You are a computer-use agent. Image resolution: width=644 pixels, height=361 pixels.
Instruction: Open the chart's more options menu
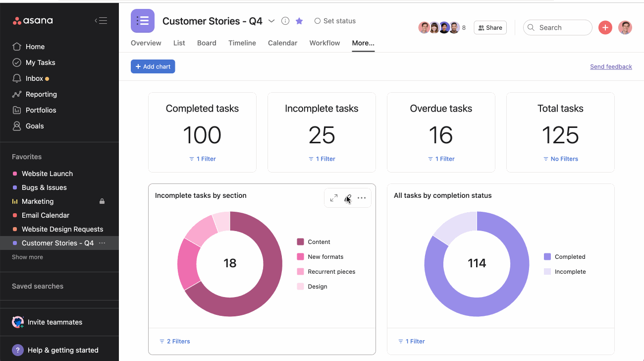coord(362,197)
